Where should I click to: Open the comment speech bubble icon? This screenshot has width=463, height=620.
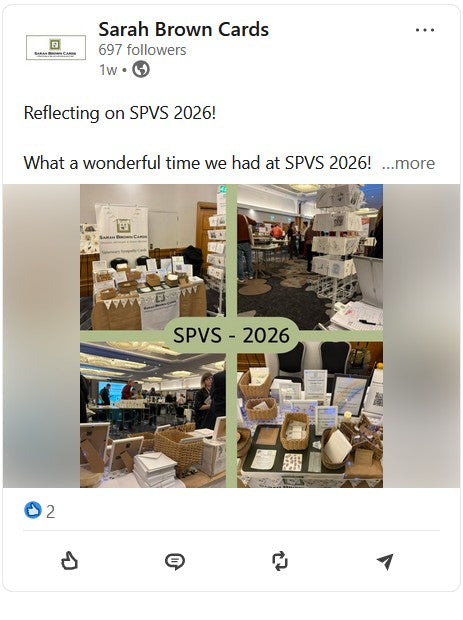174,561
